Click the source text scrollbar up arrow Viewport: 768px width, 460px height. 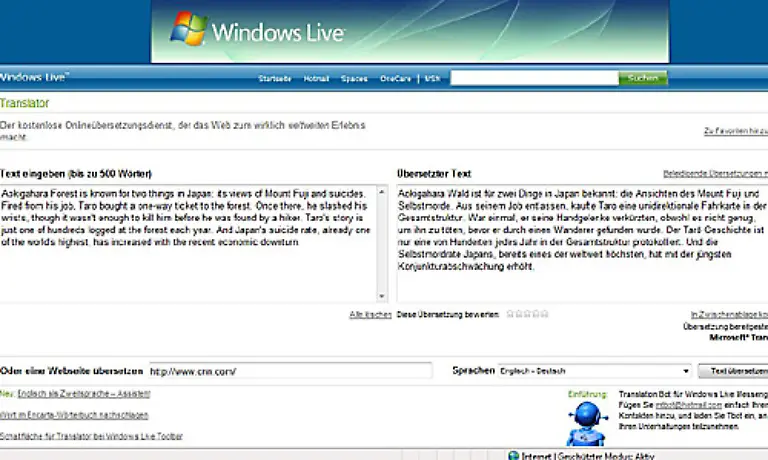[x=382, y=192]
